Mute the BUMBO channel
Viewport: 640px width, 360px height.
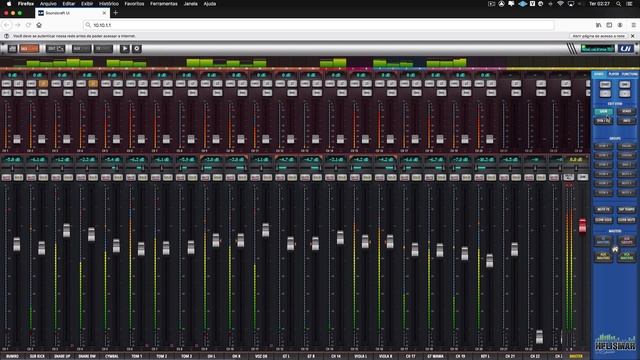coord(6,177)
